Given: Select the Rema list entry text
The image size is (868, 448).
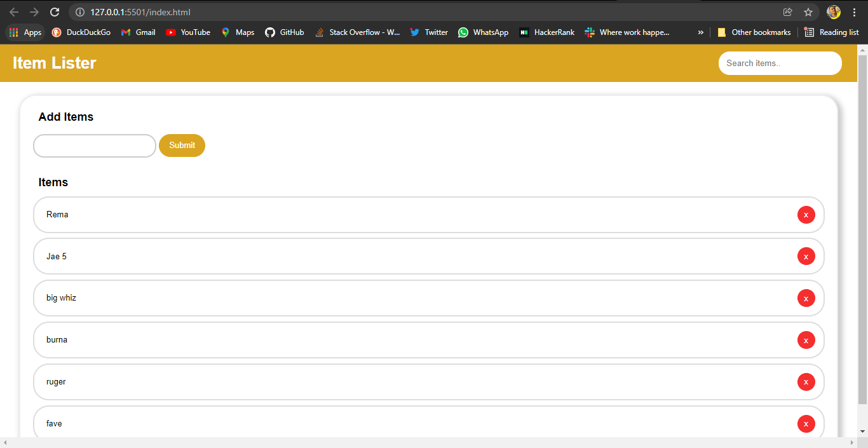Looking at the screenshot, I should tap(57, 215).
